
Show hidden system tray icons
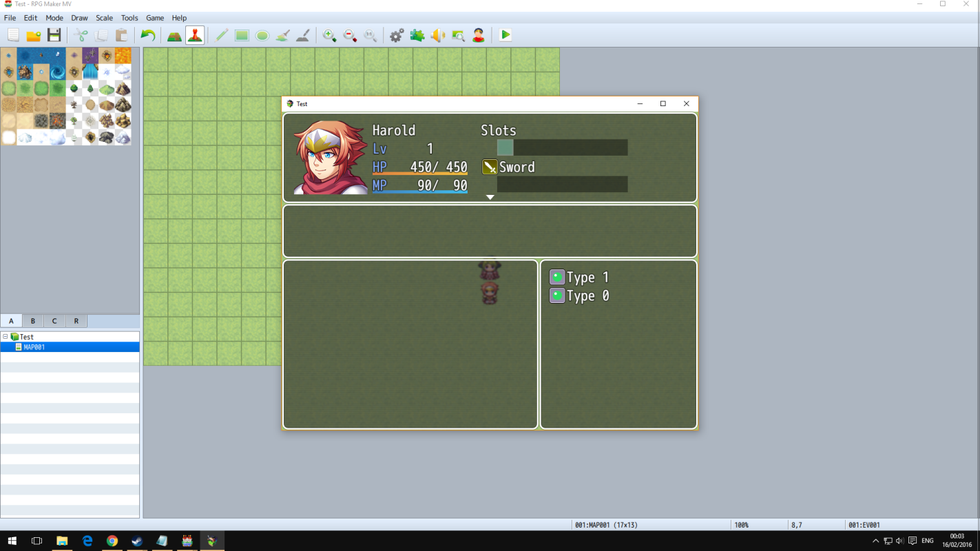(876, 541)
